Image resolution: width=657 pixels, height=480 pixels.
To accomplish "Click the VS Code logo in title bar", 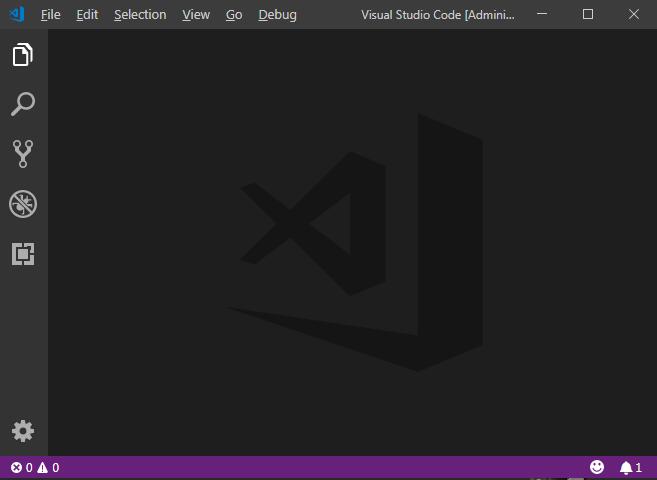I will [x=17, y=15].
